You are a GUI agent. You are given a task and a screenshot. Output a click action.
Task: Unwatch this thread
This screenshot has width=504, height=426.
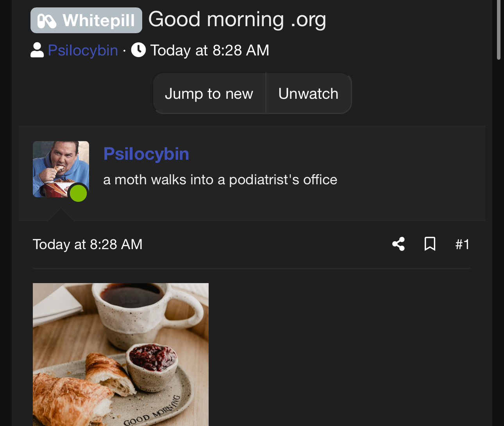tap(308, 94)
